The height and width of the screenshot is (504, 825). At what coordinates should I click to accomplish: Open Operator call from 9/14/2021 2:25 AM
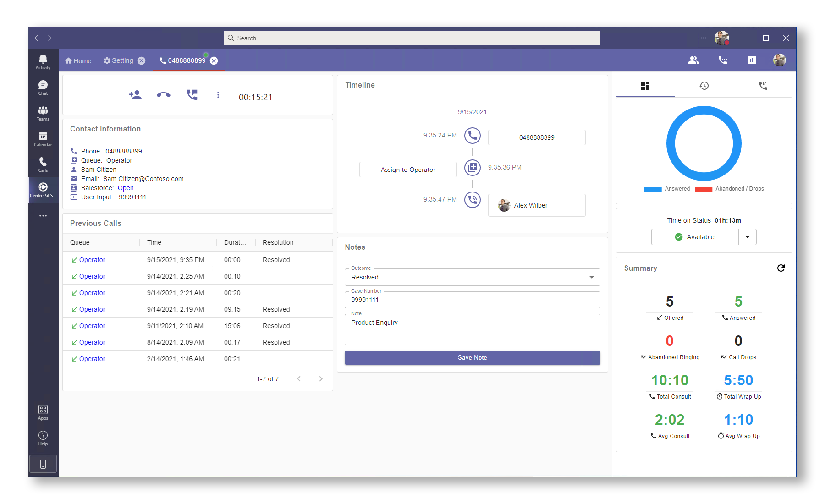tap(92, 276)
